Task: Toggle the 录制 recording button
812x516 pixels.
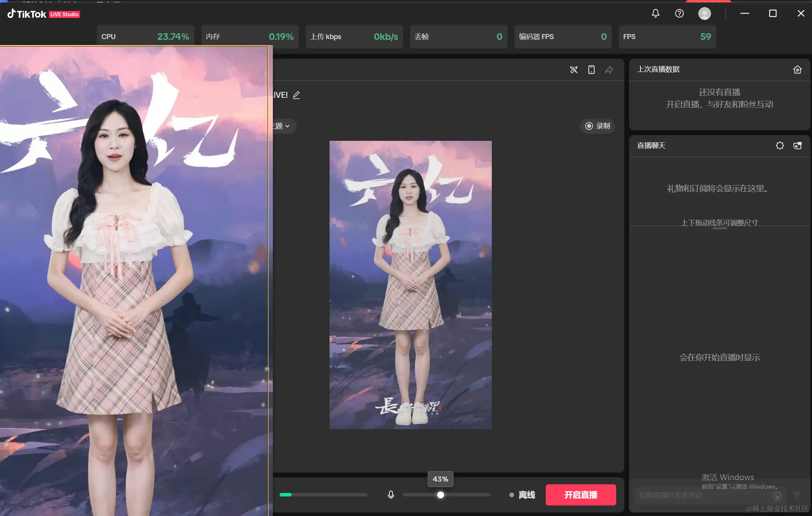Action: point(597,126)
